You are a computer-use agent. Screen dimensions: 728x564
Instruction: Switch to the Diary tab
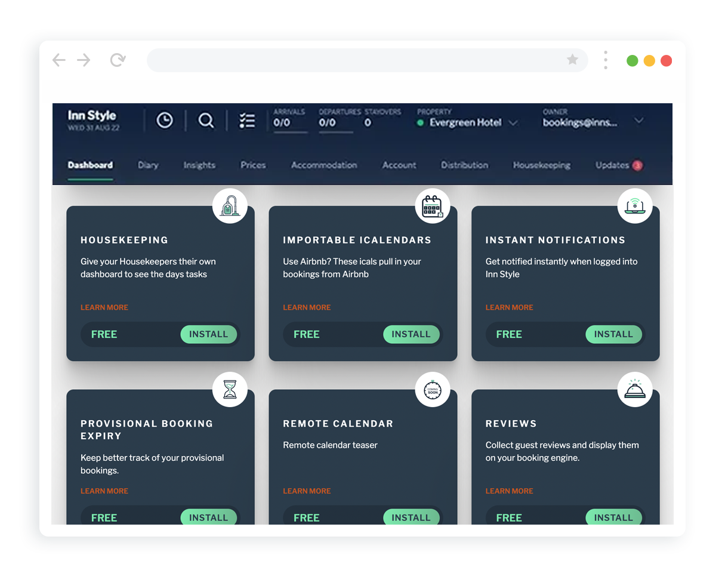tap(148, 165)
